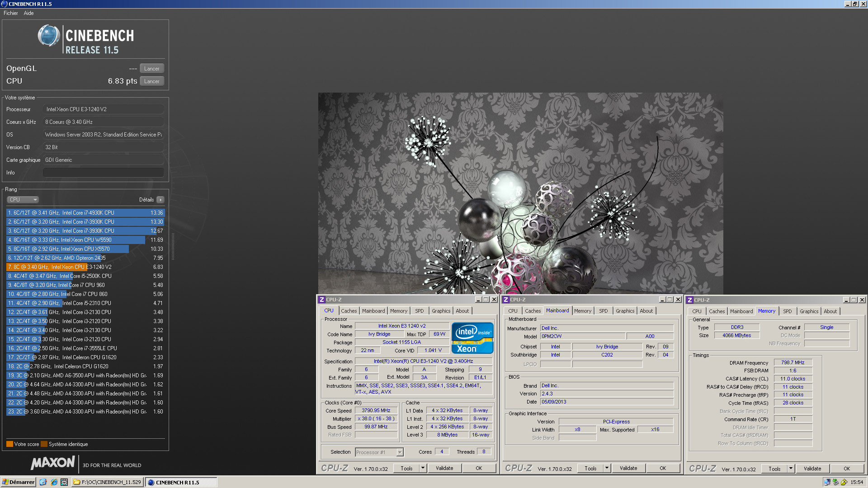Click the Info text field

coord(104,173)
